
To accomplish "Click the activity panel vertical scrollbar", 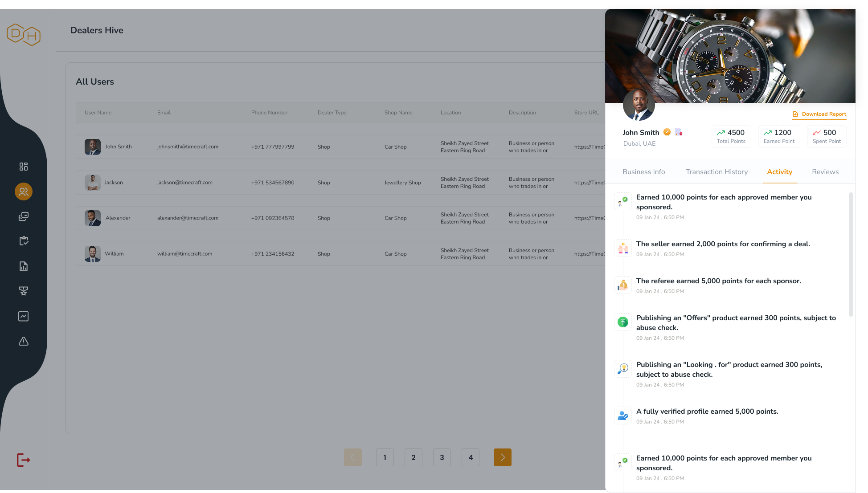I will 851,254.
